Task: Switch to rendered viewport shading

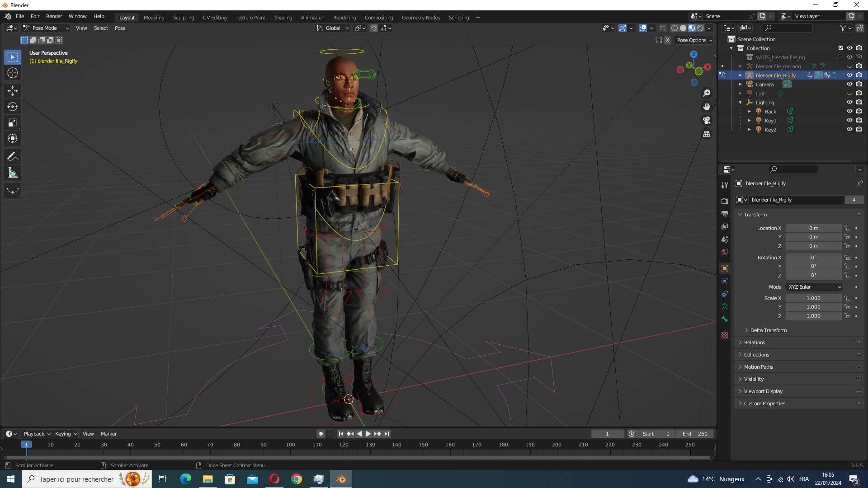Action: pyautogui.click(x=700, y=28)
